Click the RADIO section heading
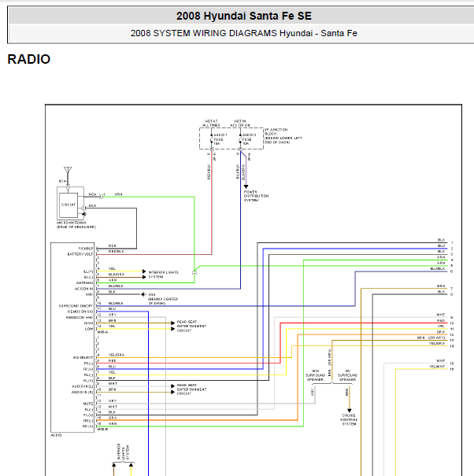This screenshot has height=476, width=474. [x=29, y=59]
